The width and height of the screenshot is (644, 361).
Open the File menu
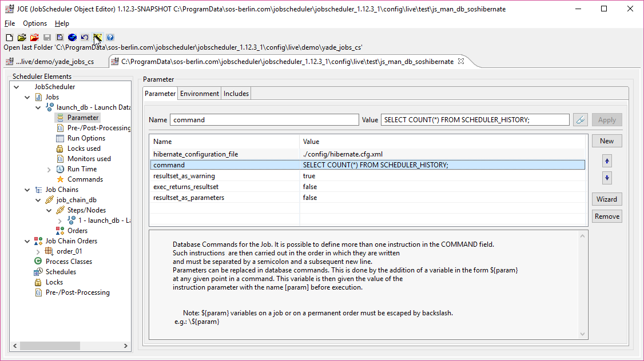[10, 23]
